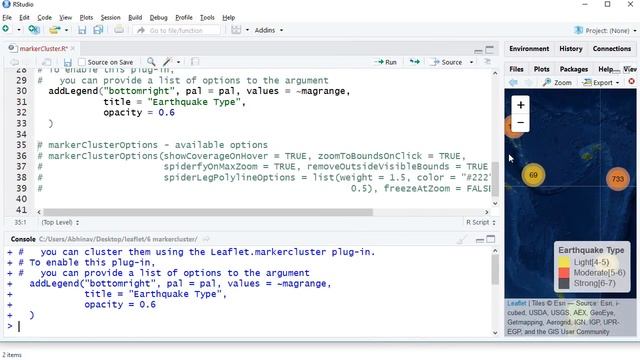640x360 pixels.
Task: Click the Zoom button in viewer toolbar
Action: click(558, 82)
